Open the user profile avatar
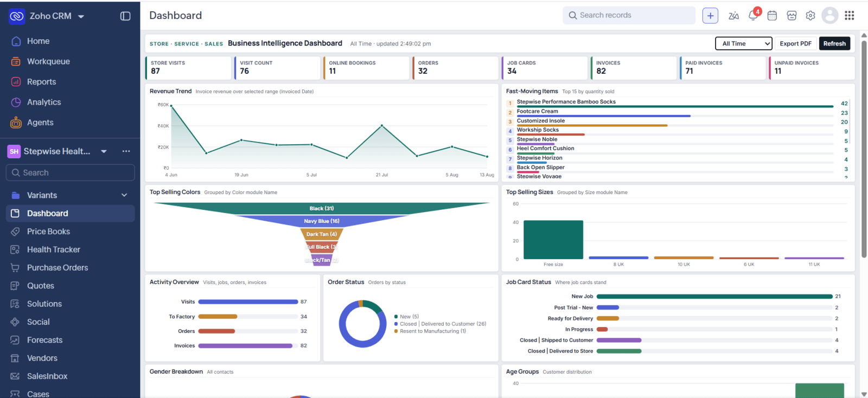 click(830, 16)
